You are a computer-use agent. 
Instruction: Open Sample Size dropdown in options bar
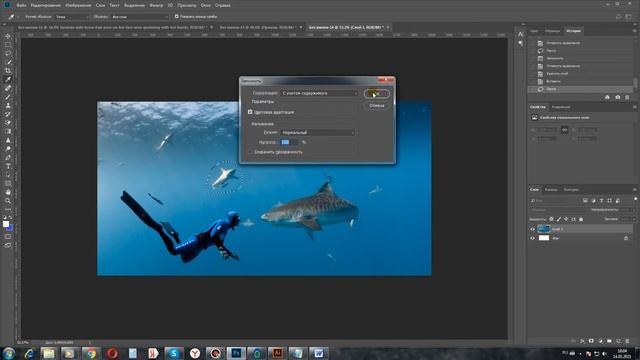pos(72,17)
